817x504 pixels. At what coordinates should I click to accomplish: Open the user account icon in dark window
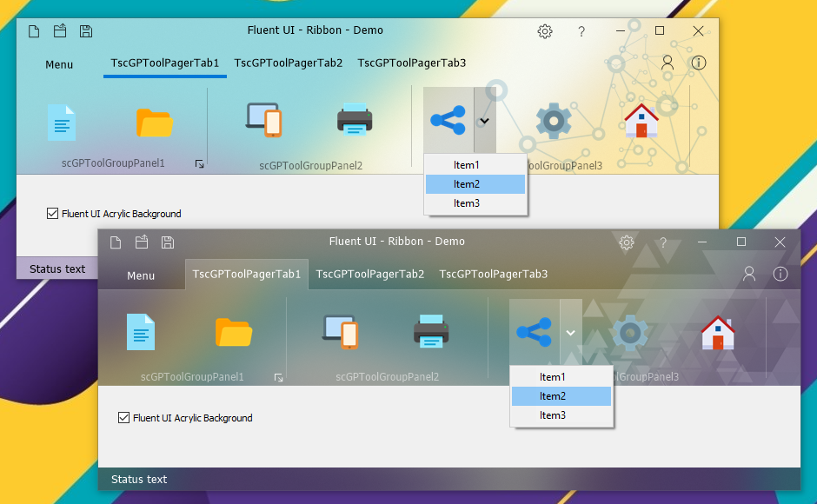[x=749, y=274]
